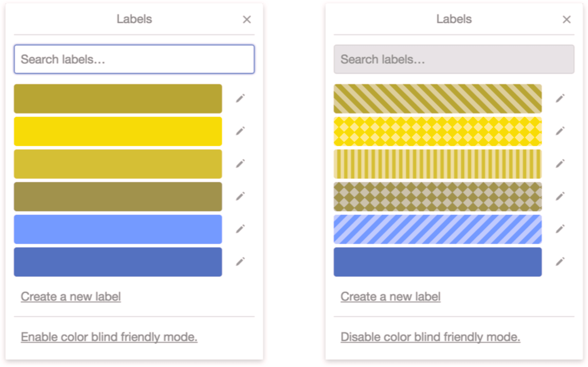This screenshot has width=588, height=367.
Task: Edit the diagonal striped olive label
Action: [x=560, y=99]
